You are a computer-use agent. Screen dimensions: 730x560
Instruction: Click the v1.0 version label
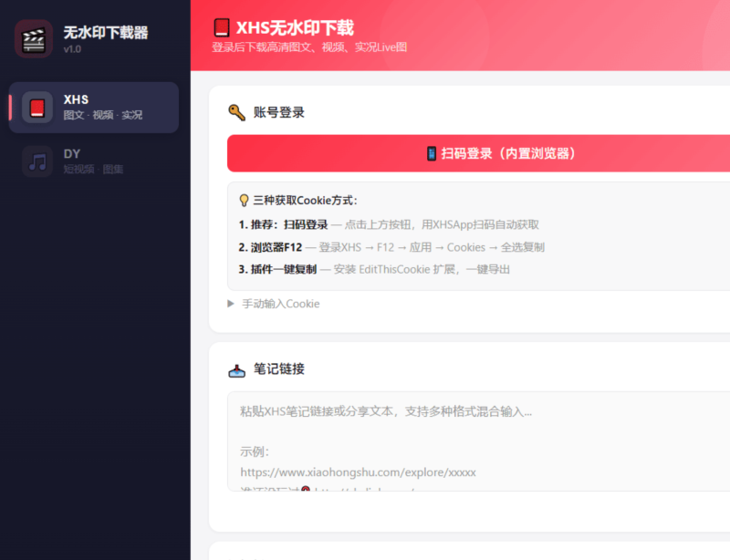pyautogui.click(x=72, y=49)
